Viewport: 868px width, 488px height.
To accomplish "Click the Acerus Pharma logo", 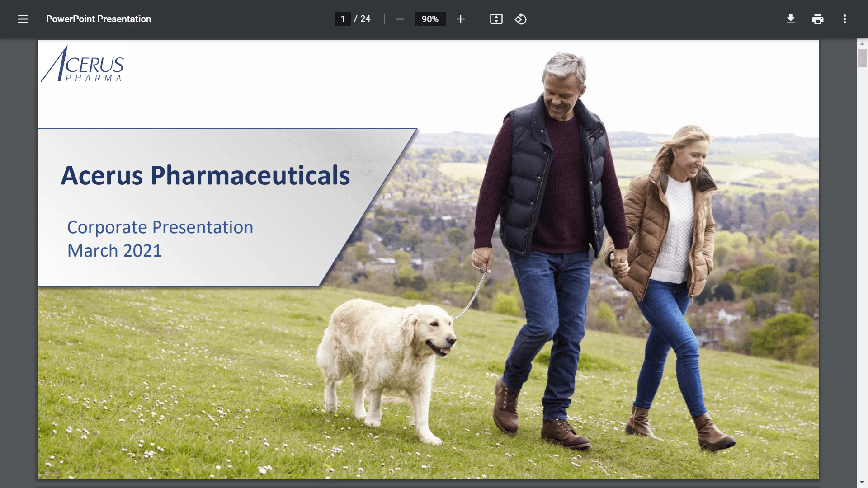I will click(82, 64).
